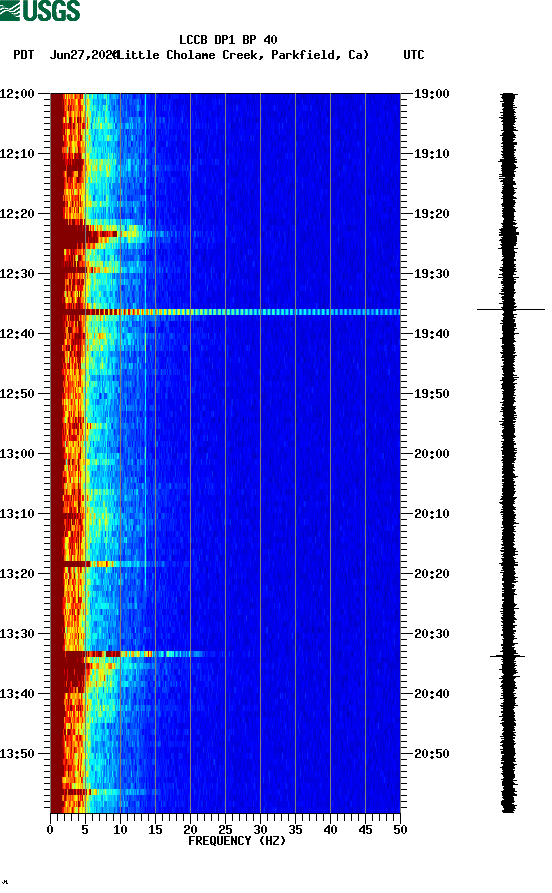The image size is (552, 893).
Task: Click the '19:20' UTC time label
Action: click(x=431, y=214)
